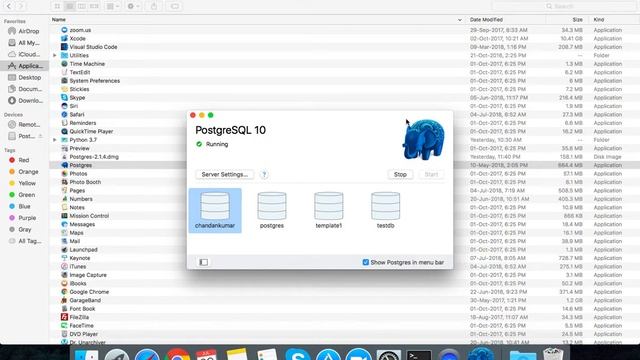Open Documents from the sidebar

(24, 89)
